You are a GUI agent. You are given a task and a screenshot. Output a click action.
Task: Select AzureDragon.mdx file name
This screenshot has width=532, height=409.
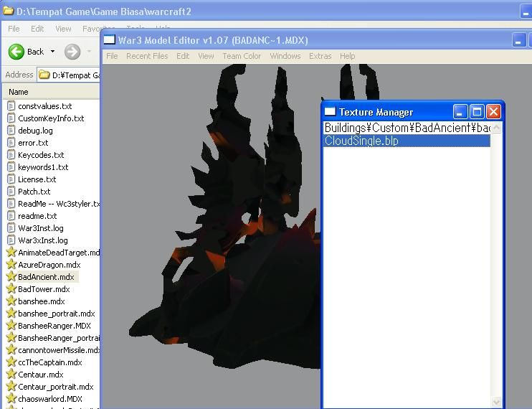pos(49,265)
